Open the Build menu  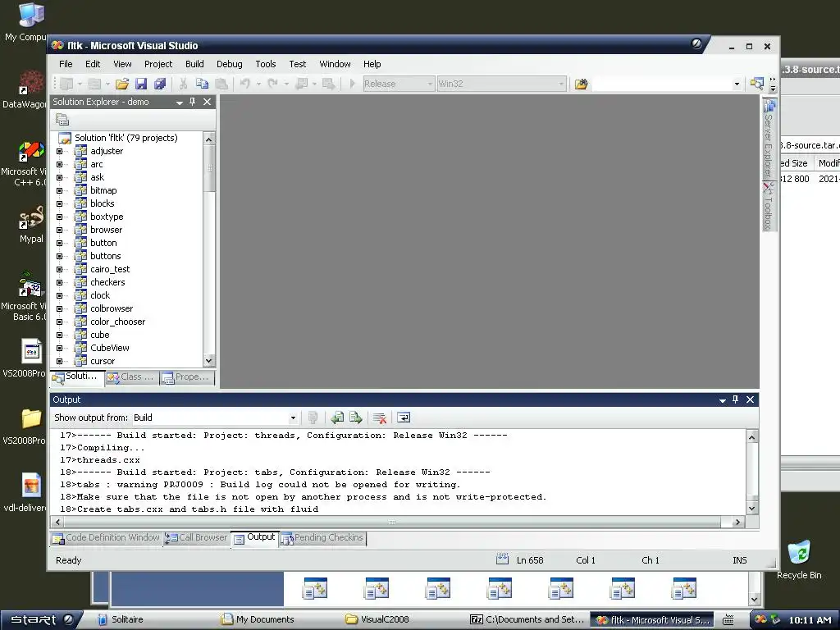(194, 64)
